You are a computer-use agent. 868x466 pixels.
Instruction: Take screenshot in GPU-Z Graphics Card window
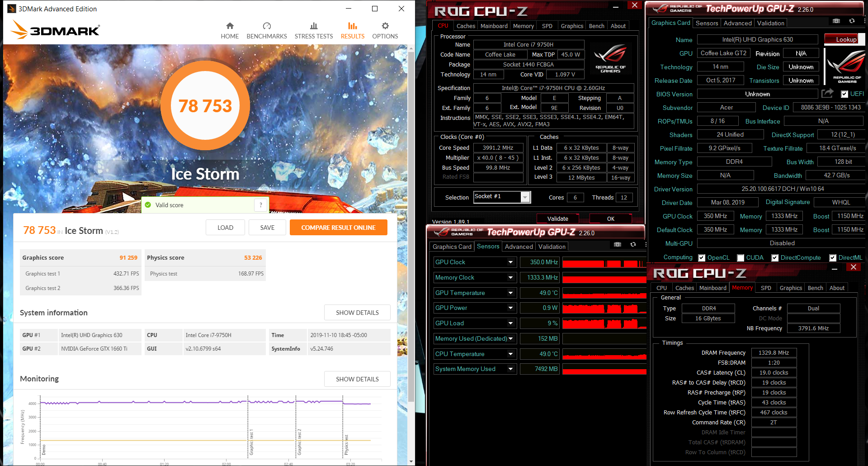click(x=836, y=21)
